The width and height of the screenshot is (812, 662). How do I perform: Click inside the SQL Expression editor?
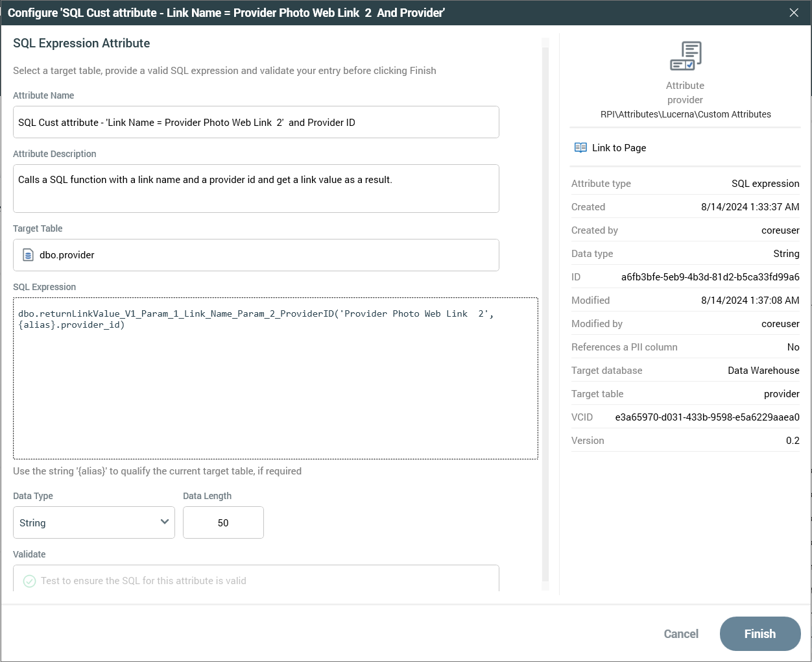click(x=276, y=389)
